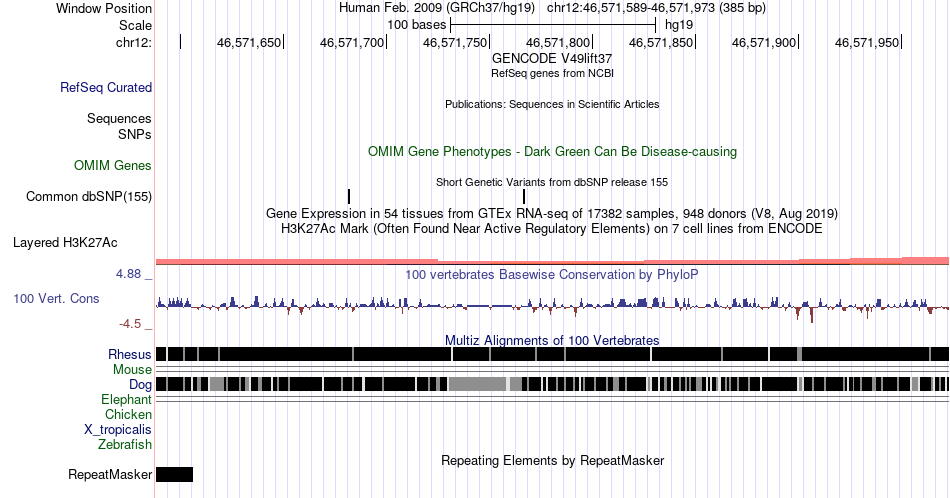Click the Sequences track label
950x498 pixels.
point(119,118)
